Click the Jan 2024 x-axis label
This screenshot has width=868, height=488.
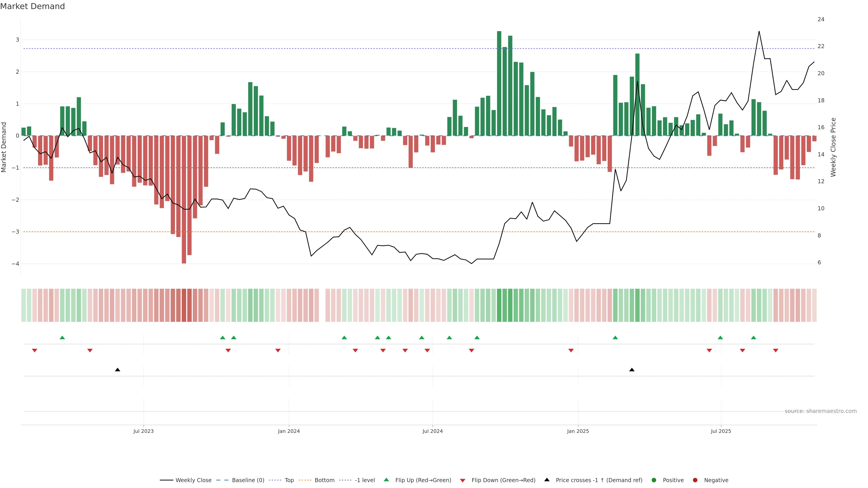[288, 431]
